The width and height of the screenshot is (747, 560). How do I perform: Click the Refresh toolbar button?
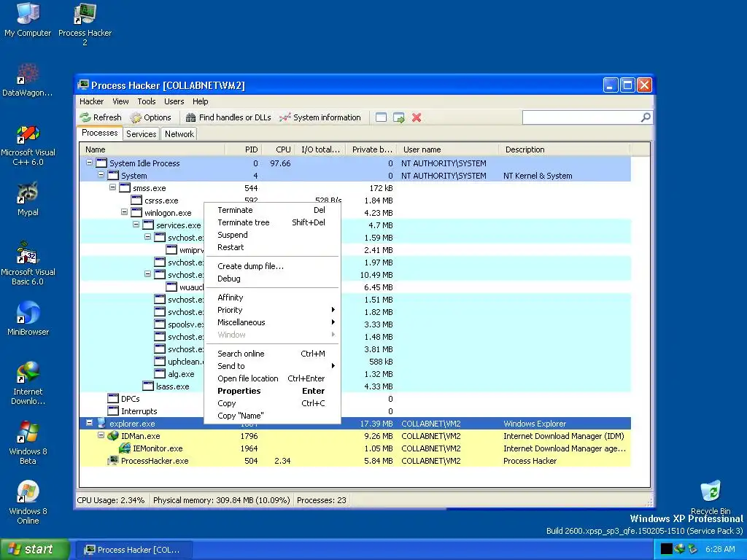coord(101,117)
